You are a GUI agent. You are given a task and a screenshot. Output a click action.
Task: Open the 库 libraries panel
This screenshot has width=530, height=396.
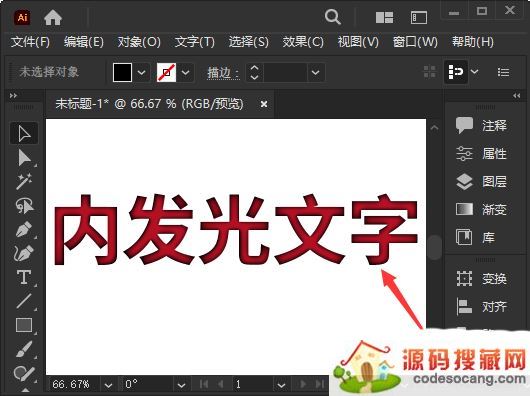tap(475, 237)
